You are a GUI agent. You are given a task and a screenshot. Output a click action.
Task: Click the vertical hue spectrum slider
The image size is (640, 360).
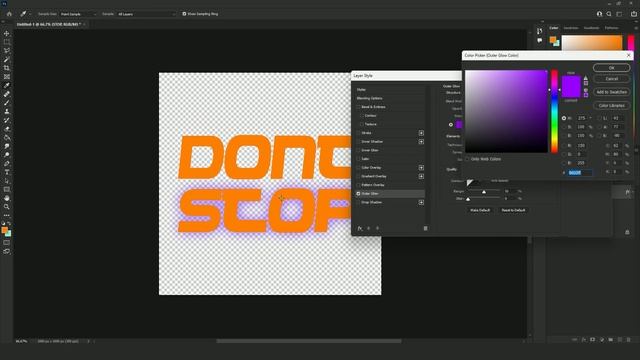pyautogui.click(x=554, y=111)
